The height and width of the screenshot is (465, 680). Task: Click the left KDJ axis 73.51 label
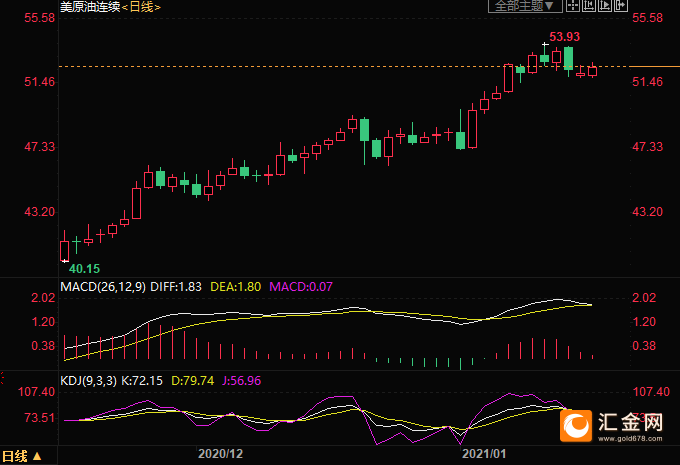(40, 418)
